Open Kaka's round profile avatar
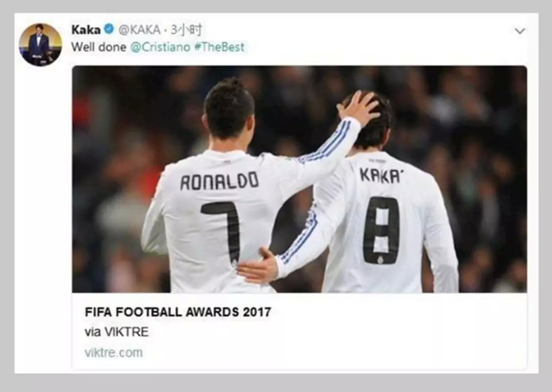 pos(40,44)
